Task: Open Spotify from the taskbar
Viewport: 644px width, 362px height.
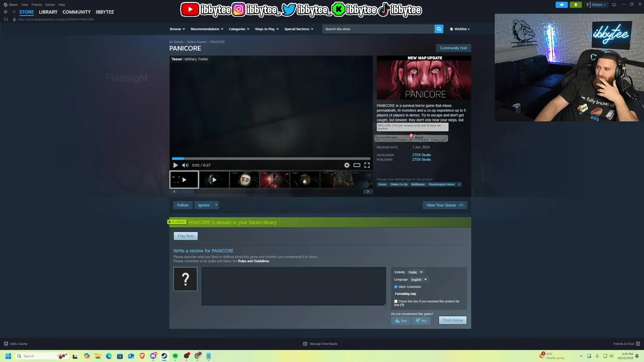Action: tap(175, 356)
